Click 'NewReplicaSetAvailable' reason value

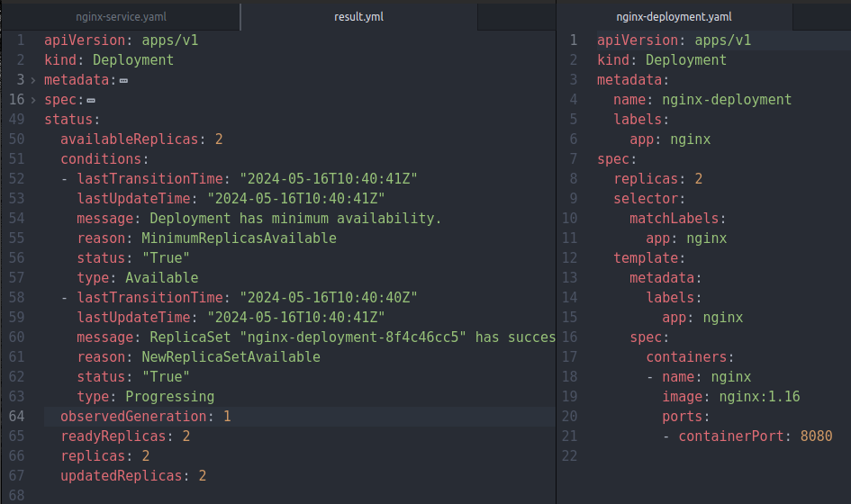click(231, 357)
